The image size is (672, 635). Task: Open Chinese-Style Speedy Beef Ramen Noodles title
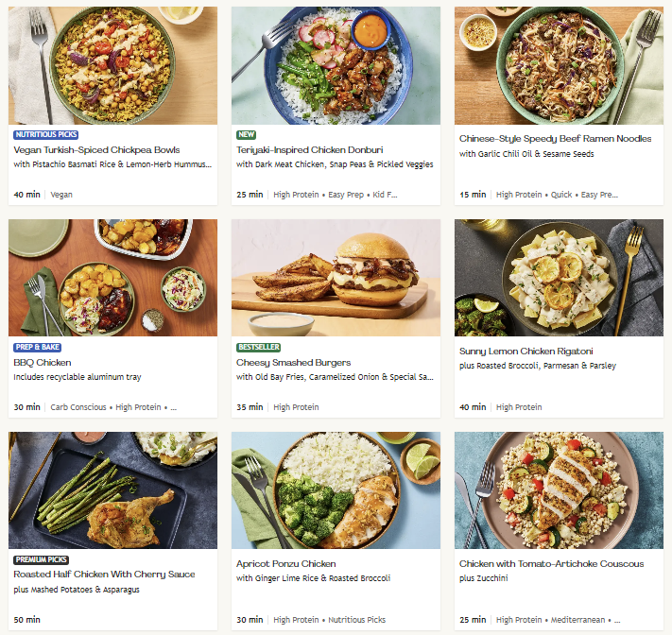click(x=555, y=139)
